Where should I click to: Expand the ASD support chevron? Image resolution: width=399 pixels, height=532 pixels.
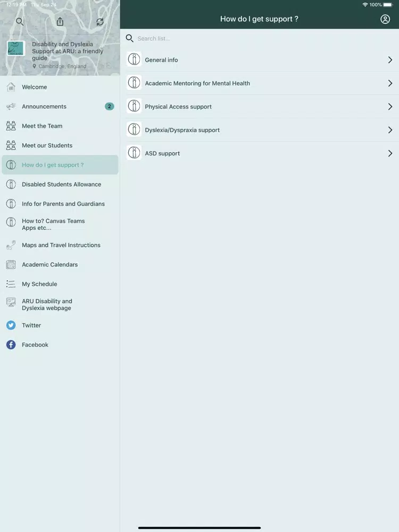390,153
